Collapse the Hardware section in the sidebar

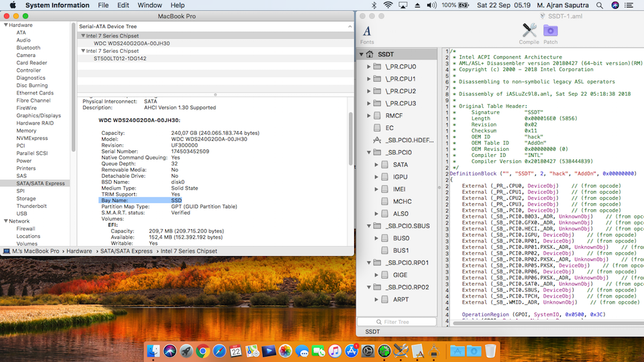[6, 25]
